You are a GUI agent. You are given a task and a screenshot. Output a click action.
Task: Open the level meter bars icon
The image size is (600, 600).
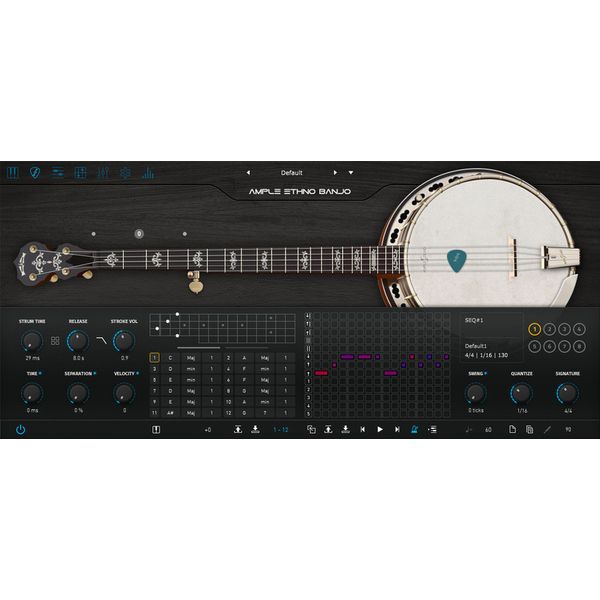pyautogui.click(x=148, y=173)
